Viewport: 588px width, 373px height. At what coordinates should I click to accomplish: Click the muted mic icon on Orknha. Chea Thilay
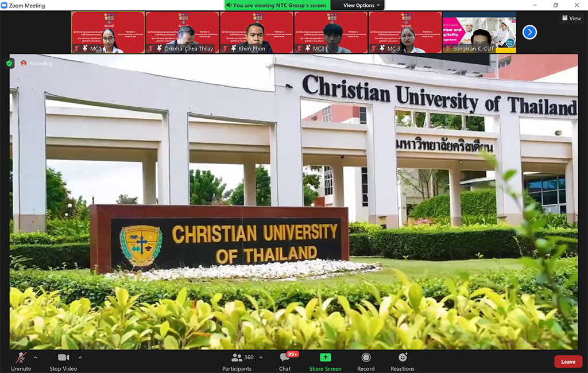tap(151, 48)
